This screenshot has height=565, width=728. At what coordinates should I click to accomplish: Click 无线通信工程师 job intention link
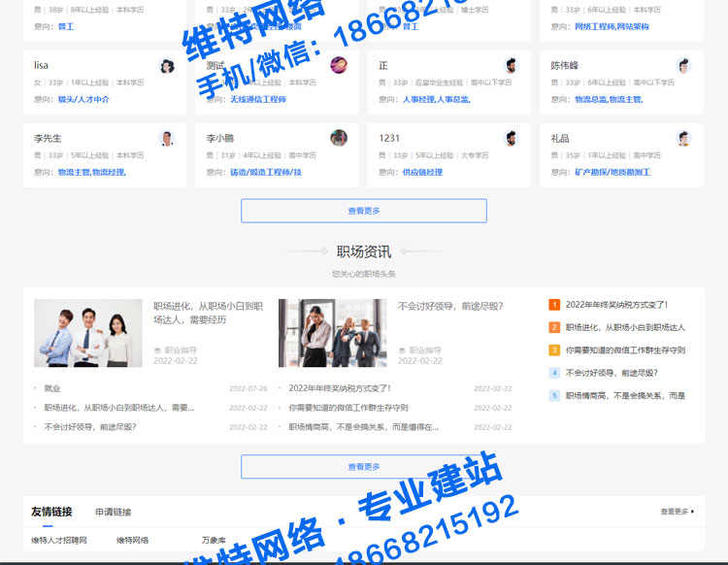(x=258, y=99)
